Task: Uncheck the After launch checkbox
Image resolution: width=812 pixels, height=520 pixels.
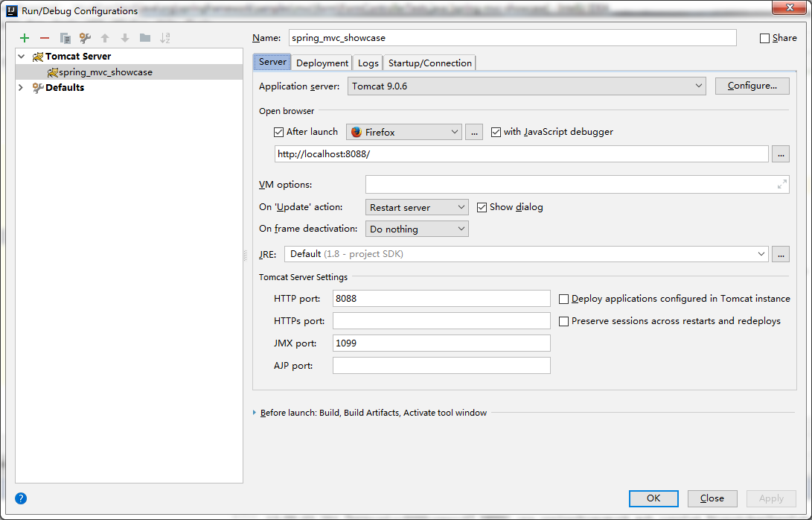Action: pos(278,132)
